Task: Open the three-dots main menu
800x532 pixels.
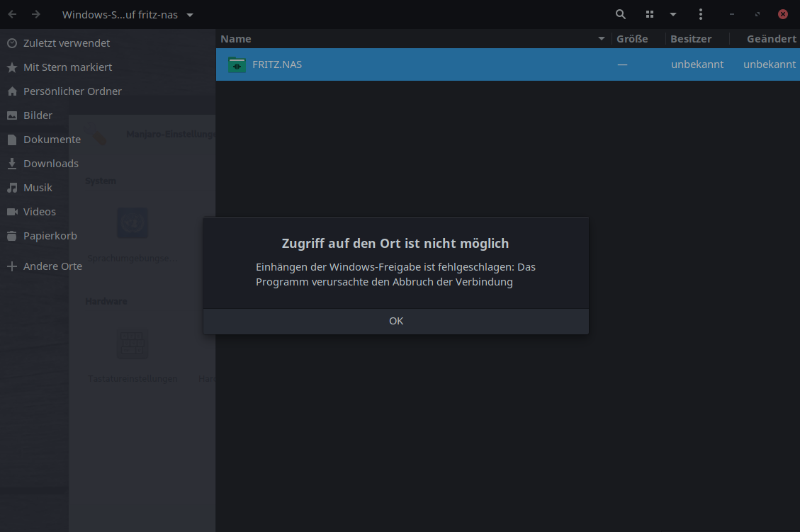Action: tap(700, 14)
